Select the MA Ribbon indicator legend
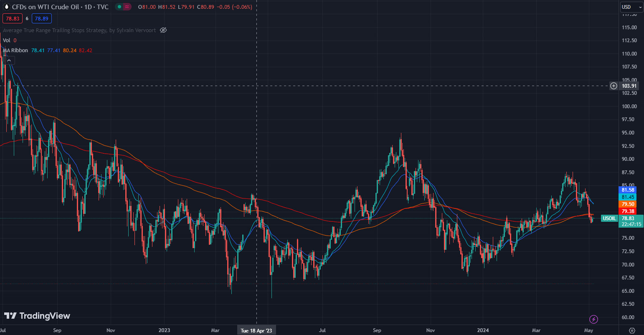Viewport: 644px width, 335px height. tap(15, 50)
